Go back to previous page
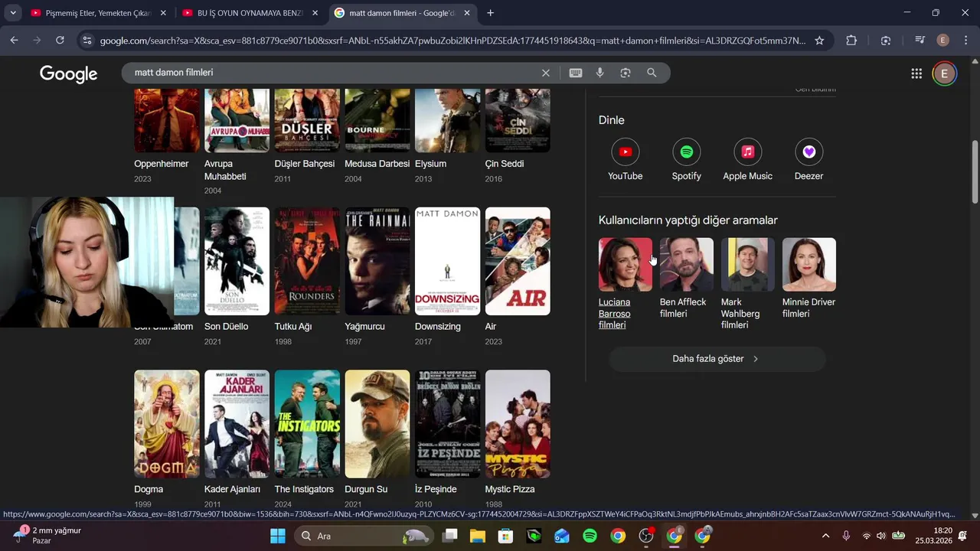 [x=14, y=41]
